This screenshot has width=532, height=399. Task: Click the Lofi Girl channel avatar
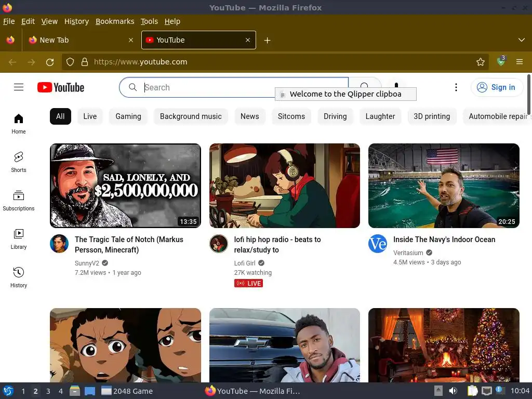click(219, 244)
